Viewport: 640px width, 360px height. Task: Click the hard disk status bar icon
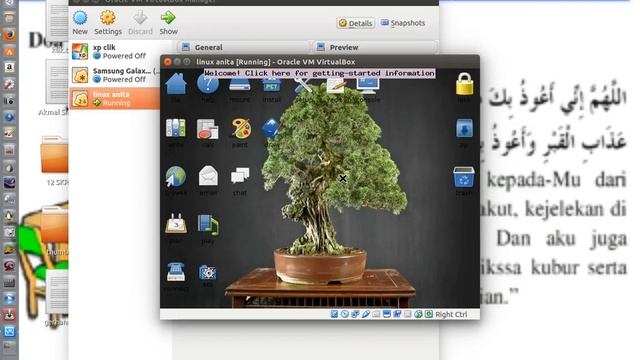(334, 314)
